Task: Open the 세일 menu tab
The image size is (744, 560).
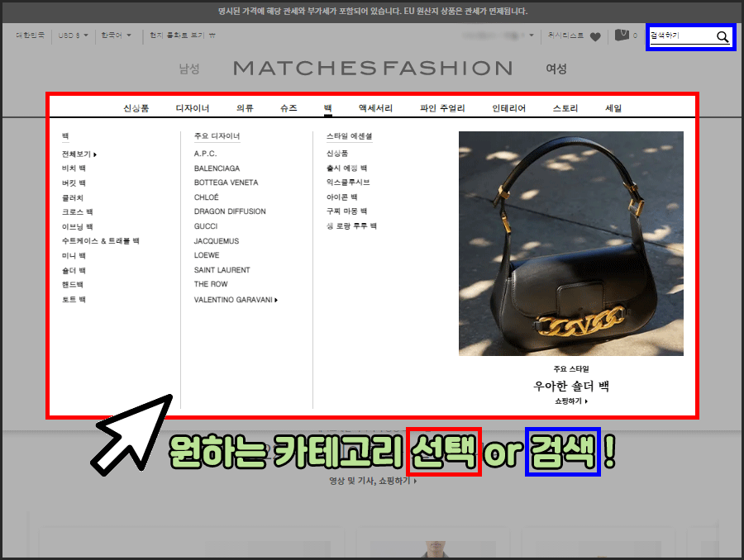Action: 613,108
